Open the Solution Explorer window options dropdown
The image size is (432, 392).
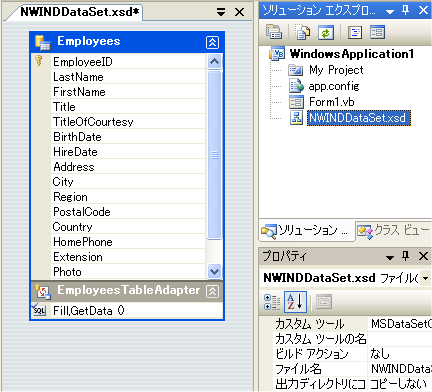point(390,11)
